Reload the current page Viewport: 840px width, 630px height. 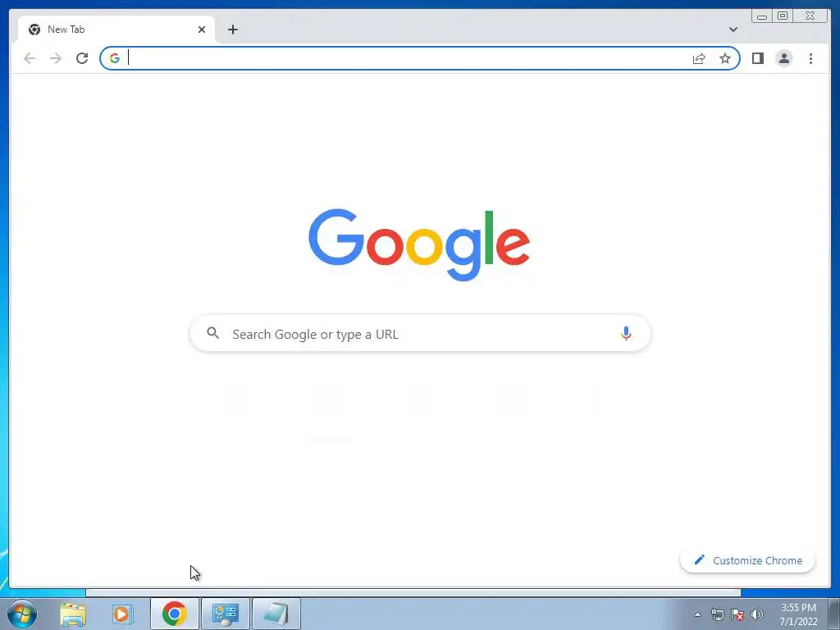pyautogui.click(x=82, y=58)
